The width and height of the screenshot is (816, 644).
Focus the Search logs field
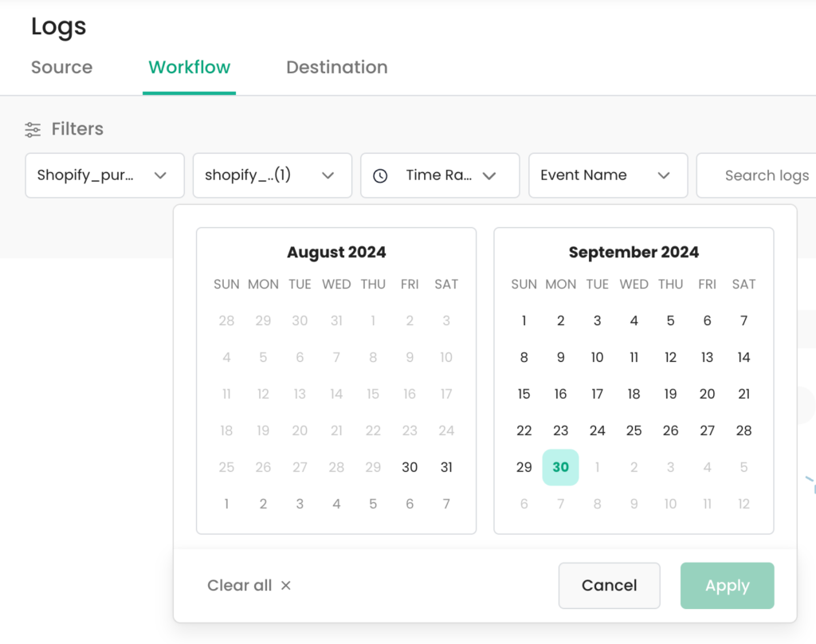[757, 175]
